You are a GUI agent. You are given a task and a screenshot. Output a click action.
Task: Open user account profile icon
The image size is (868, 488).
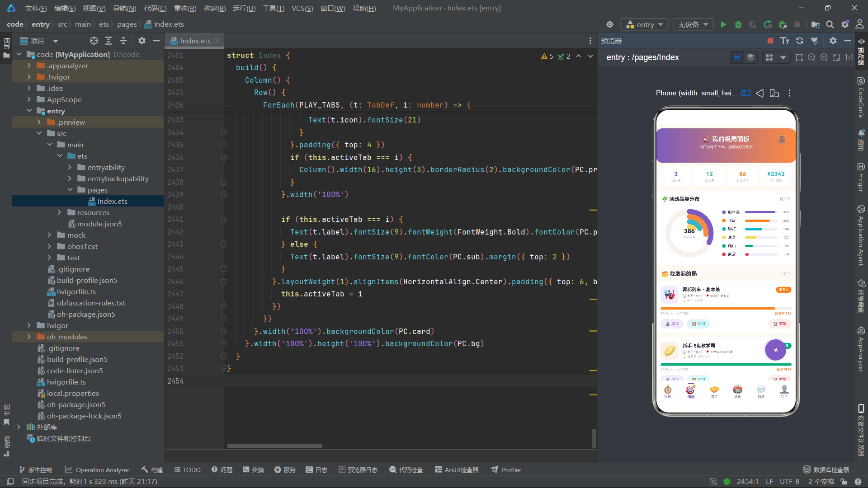pyautogui.click(x=859, y=24)
